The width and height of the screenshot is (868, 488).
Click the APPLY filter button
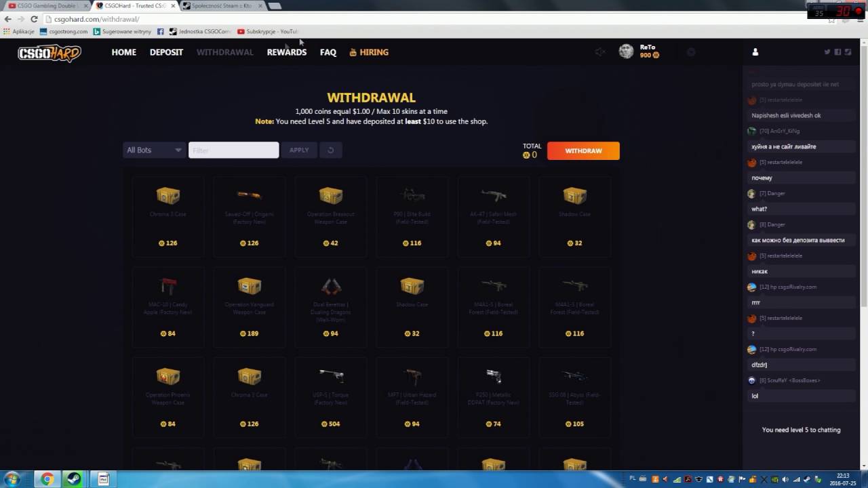[x=299, y=150]
